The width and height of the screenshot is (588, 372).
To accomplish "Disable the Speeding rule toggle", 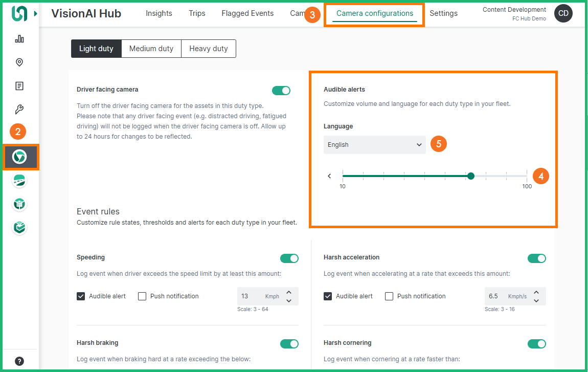I will (289, 258).
